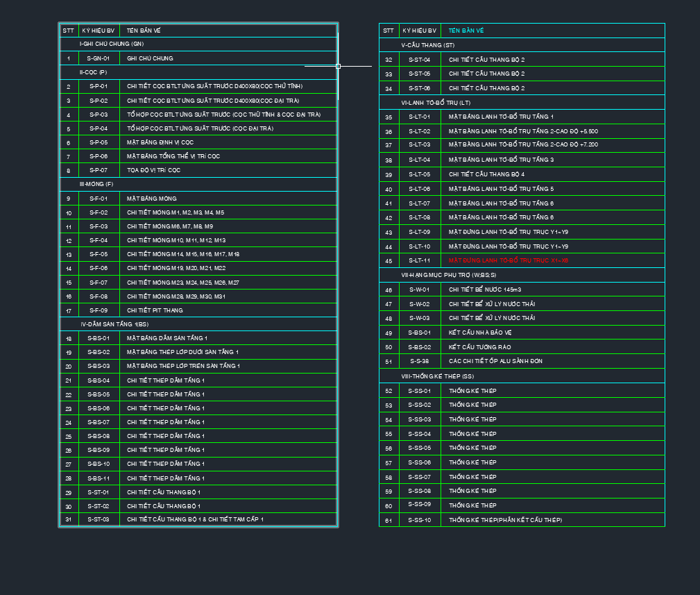Select the red text in row 45
The height and width of the screenshot is (595, 700).
[x=508, y=260]
